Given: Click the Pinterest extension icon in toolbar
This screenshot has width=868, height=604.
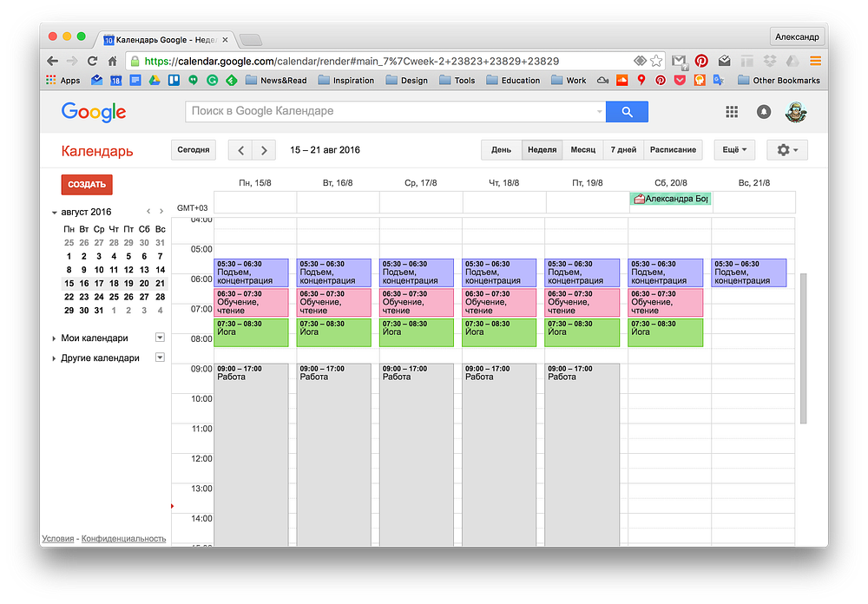Looking at the screenshot, I should click(x=701, y=61).
